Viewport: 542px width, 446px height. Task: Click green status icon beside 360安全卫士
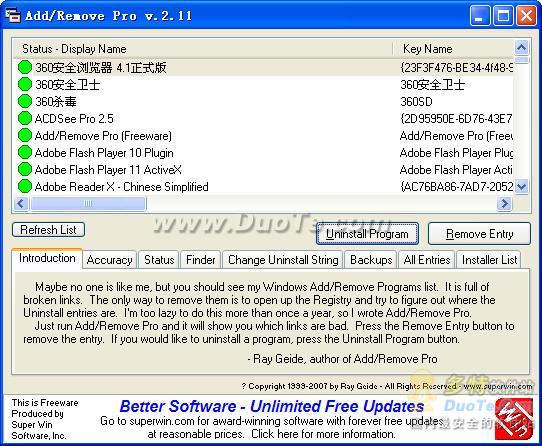(x=25, y=84)
